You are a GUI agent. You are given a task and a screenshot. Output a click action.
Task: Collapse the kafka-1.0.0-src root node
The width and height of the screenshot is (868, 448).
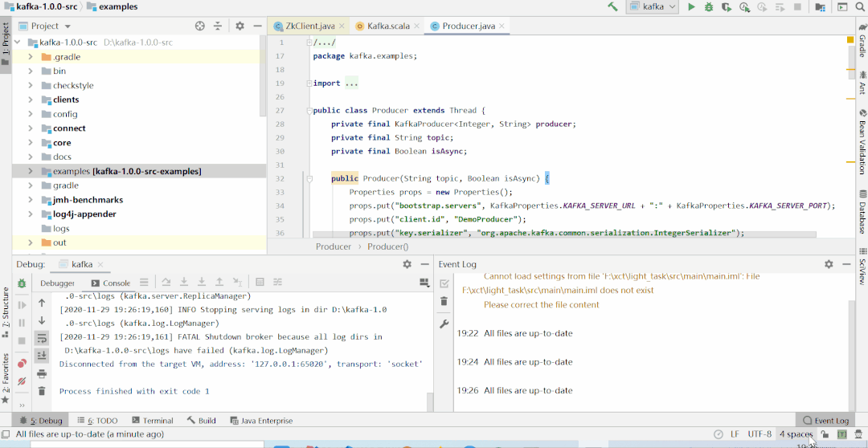click(17, 43)
